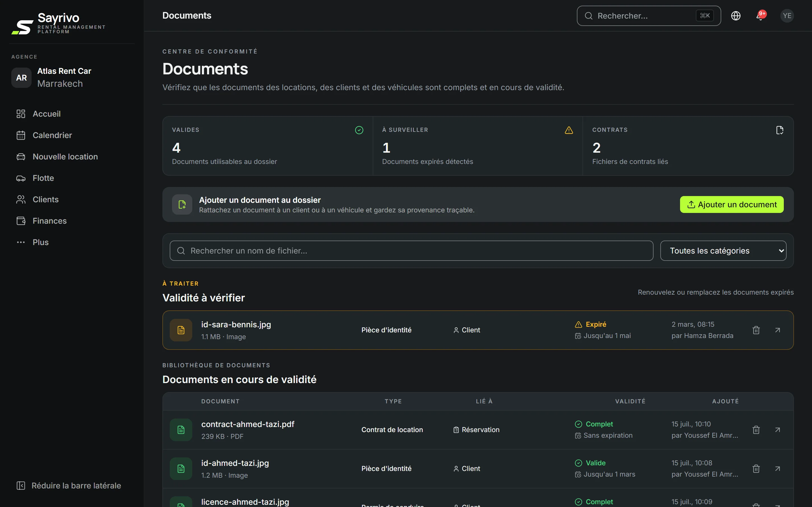Screen dimensions: 812x507
Task: Focus the Rechercher un nom de fichier field
Action: (x=411, y=250)
